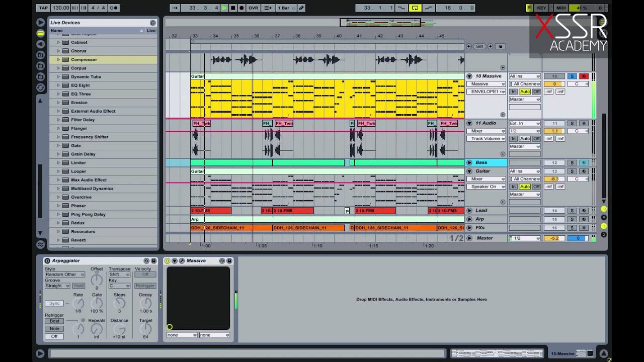
Task: Toggle Returns section R button
Action: 604,217
